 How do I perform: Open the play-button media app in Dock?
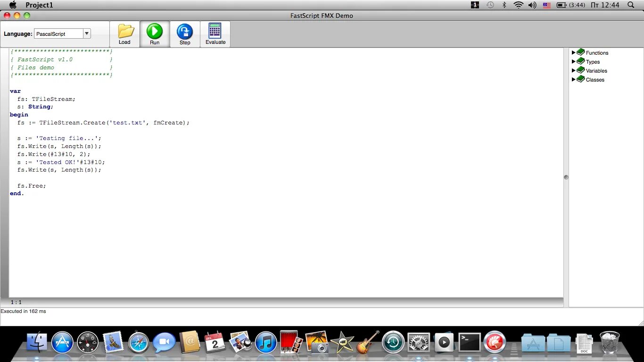444,342
